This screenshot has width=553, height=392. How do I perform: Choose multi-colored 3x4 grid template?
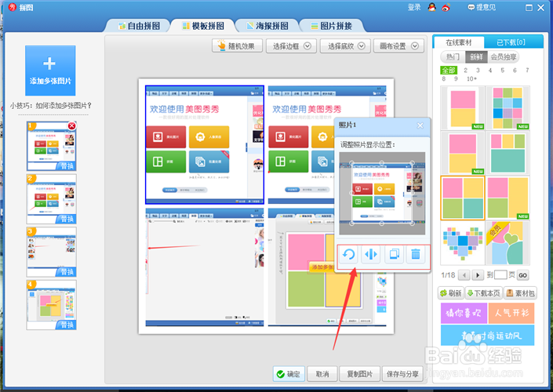508,108
